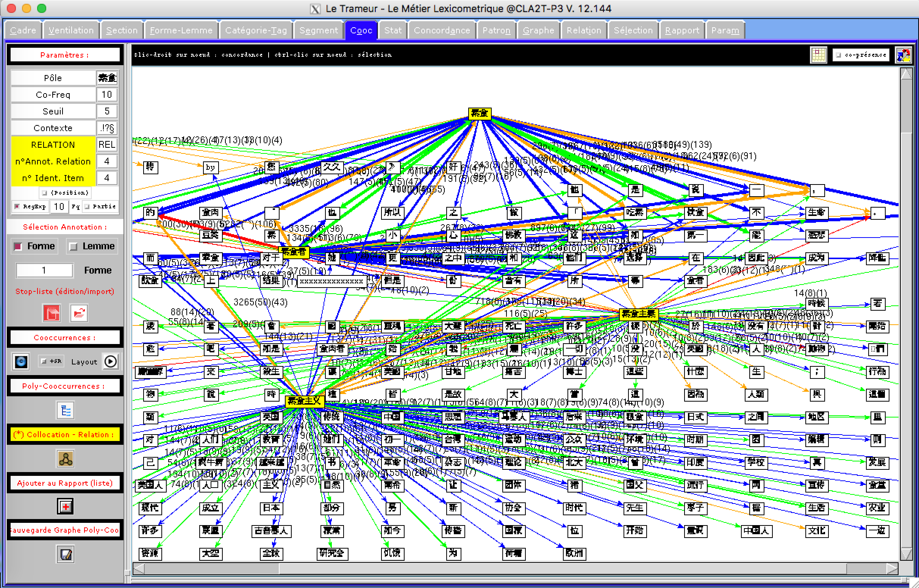The image size is (919, 588).
Task: Launch Poly-Cooccurrences tree icon
Action: click(66, 410)
